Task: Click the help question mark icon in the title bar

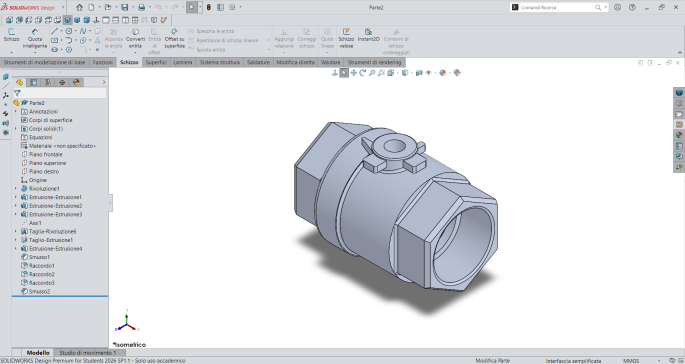Action: tap(632, 7)
